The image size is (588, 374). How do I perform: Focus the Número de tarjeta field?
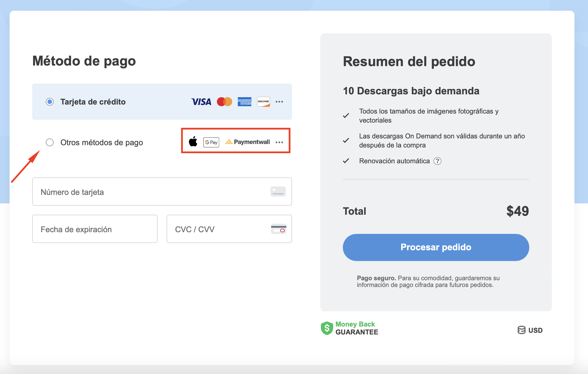[x=162, y=192]
